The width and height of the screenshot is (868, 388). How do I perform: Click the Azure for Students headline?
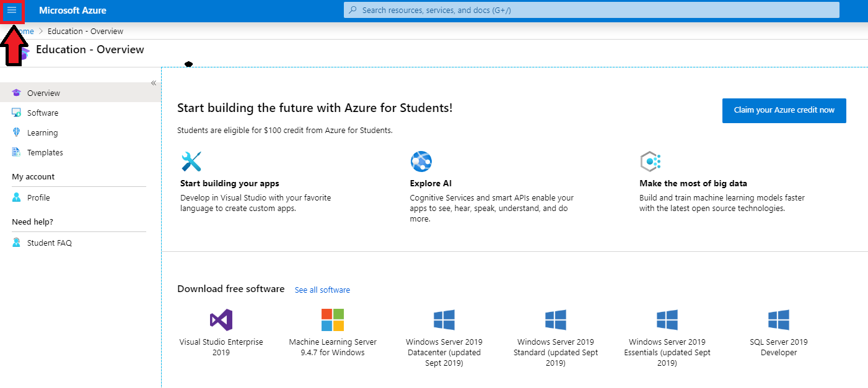click(x=315, y=108)
